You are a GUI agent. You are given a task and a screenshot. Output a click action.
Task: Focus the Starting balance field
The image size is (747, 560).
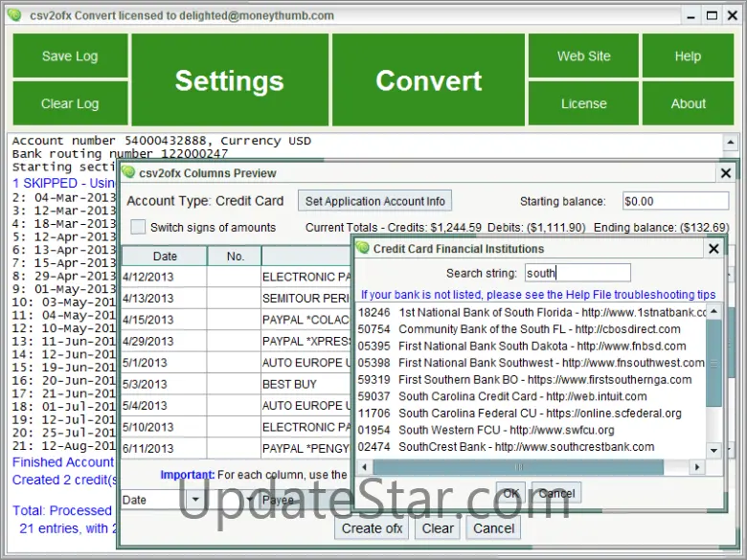[675, 201]
